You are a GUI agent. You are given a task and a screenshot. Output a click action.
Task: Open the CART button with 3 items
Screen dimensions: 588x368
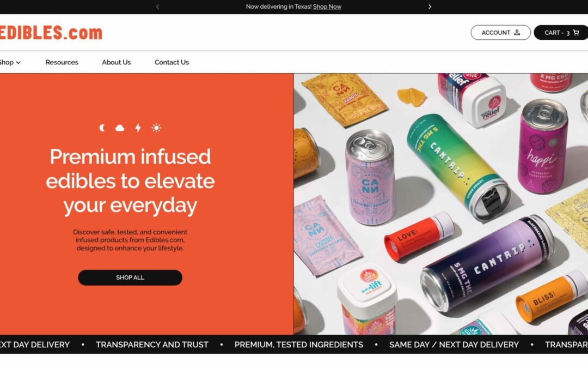coord(561,33)
